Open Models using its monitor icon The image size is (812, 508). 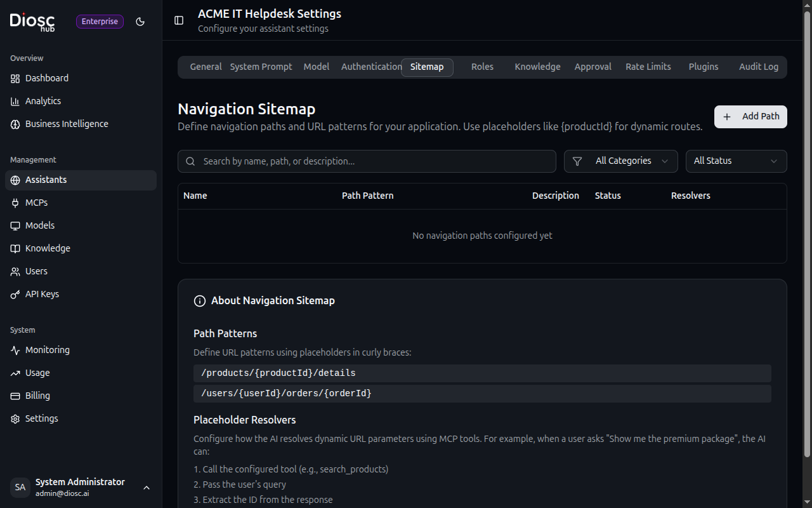(x=15, y=225)
